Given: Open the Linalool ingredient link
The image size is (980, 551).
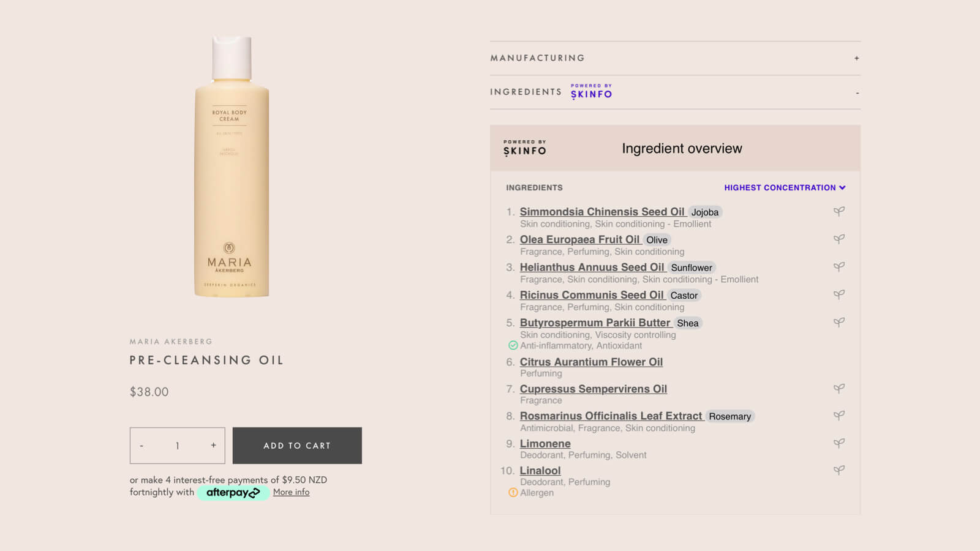Looking at the screenshot, I should tap(540, 470).
